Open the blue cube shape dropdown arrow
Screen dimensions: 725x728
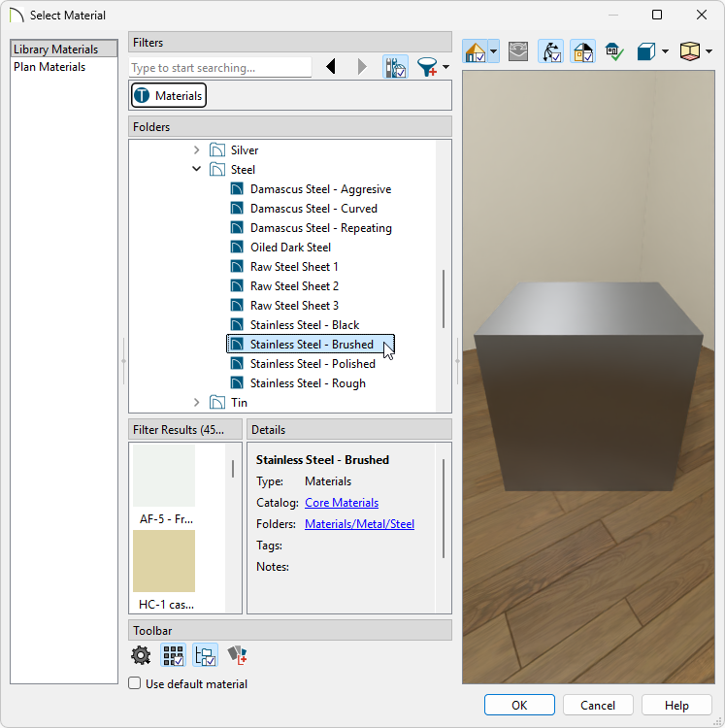point(665,51)
